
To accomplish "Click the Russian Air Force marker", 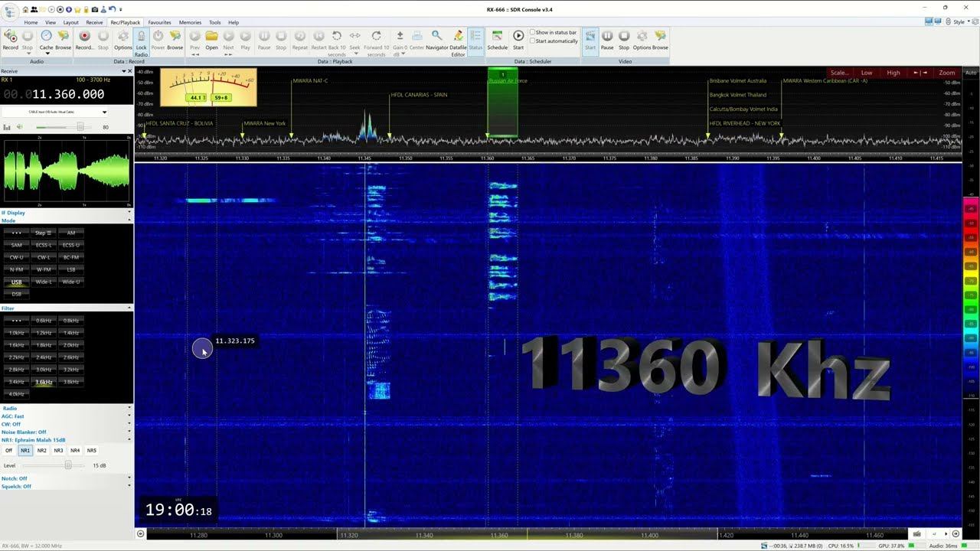I will (508, 80).
